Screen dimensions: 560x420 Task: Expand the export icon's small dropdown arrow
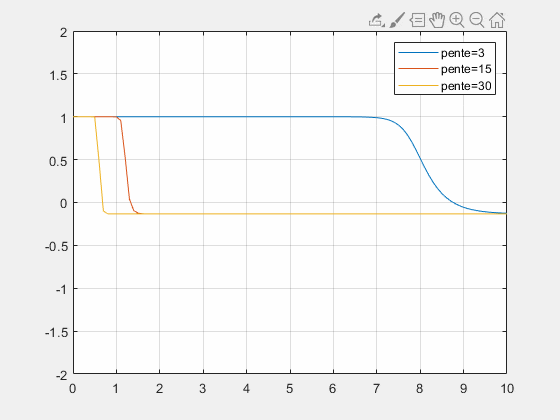click(383, 25)
